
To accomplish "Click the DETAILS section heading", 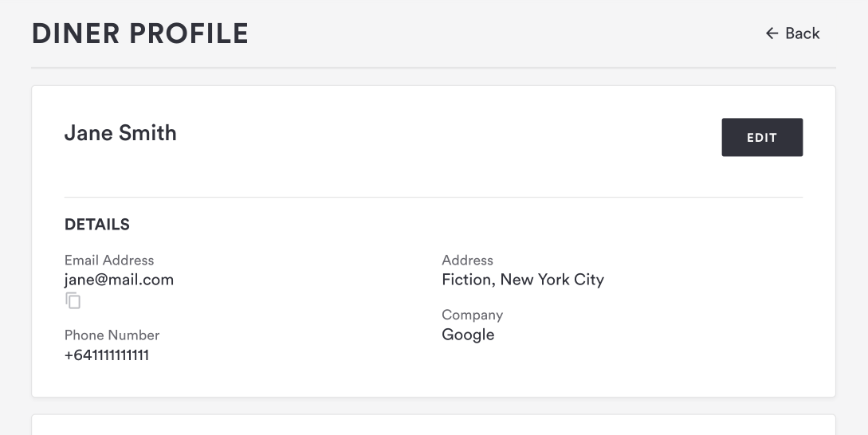I will (x=97, y=225).
